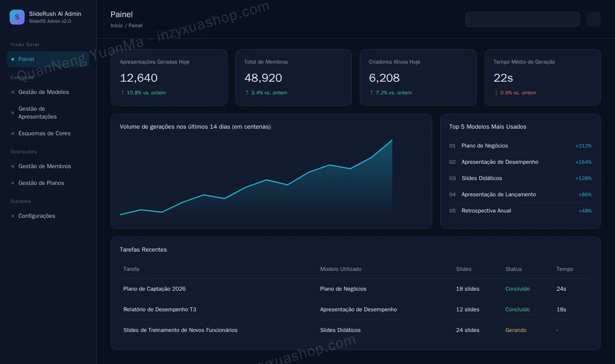Open Configurações under Sistema

click(x=48, y=216)
